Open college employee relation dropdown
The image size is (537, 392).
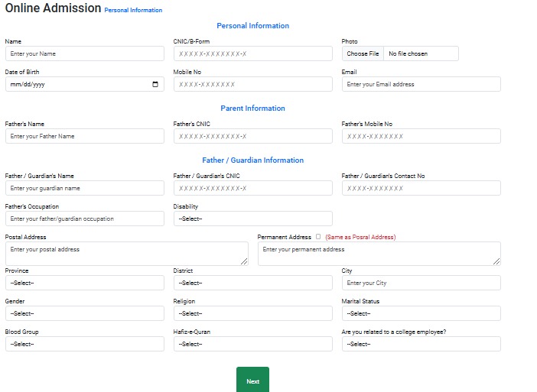pos(421,344)
